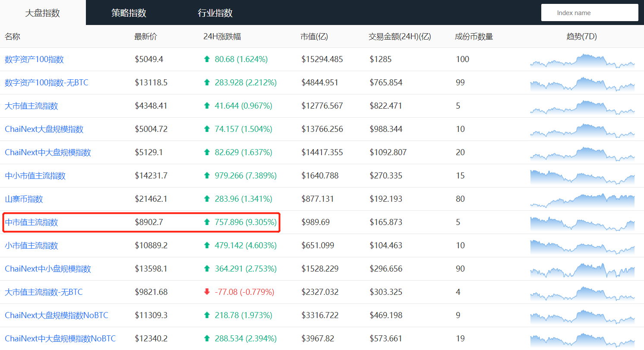Click the price value $21462.1

151,199
